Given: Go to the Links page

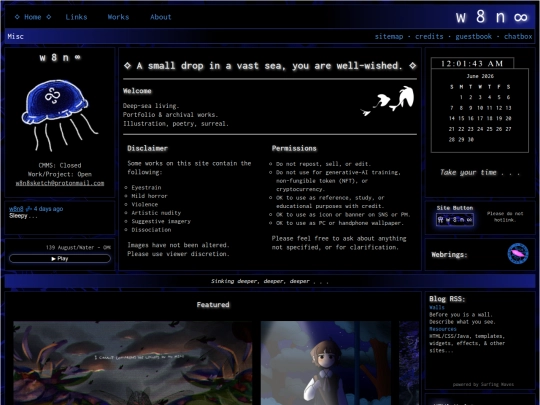Looking at the screenshot, I should pyautogui.click(x=76, y=17).
